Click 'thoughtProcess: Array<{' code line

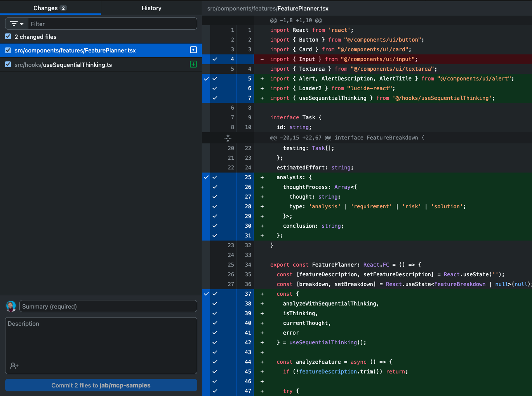coord(320,187)
